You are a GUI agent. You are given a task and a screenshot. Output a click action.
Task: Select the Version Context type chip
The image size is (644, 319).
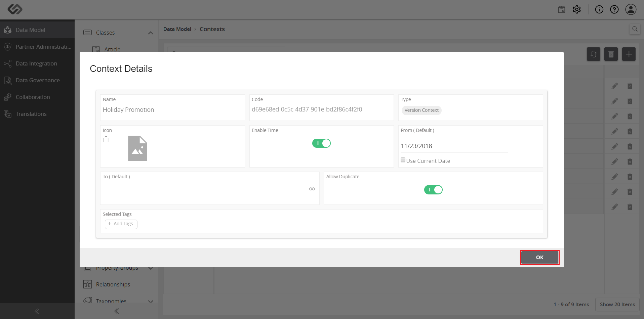421,110
